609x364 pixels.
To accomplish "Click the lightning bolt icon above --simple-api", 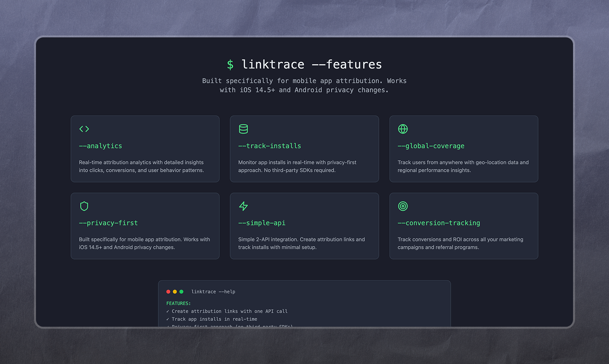I will click(x=243, y=206).
